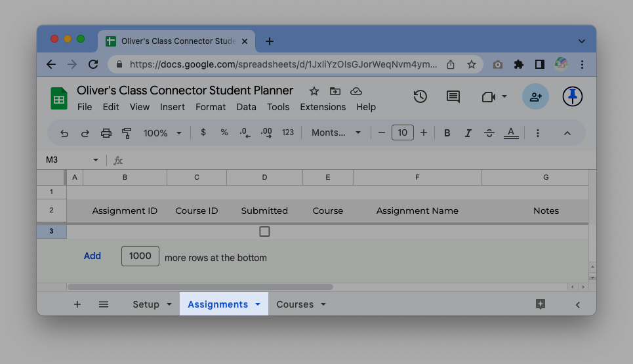This screenshot has width=633, height=364.
Task: Open the Data menu
Action: click(246, 107)
